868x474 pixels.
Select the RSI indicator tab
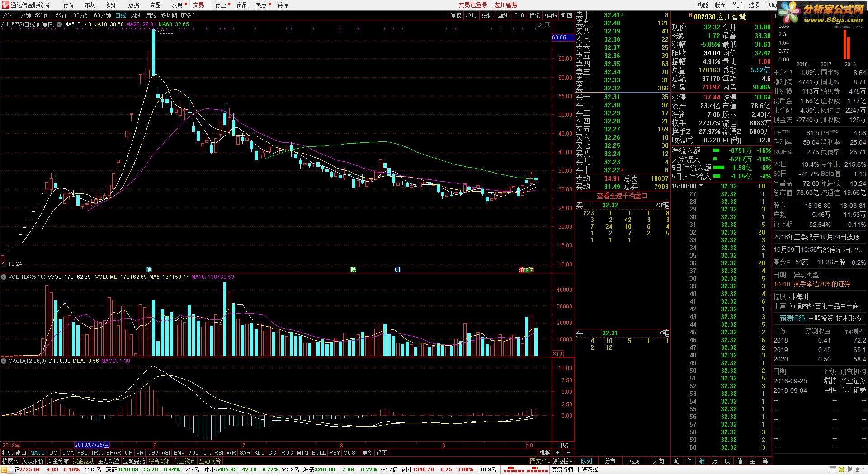pyautogui.click(x=219, y=453)
